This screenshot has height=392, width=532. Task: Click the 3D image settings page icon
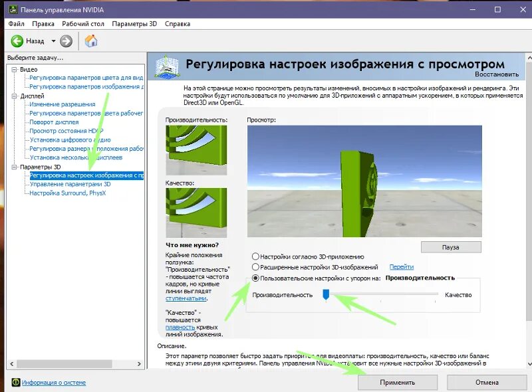pos(166,66)
